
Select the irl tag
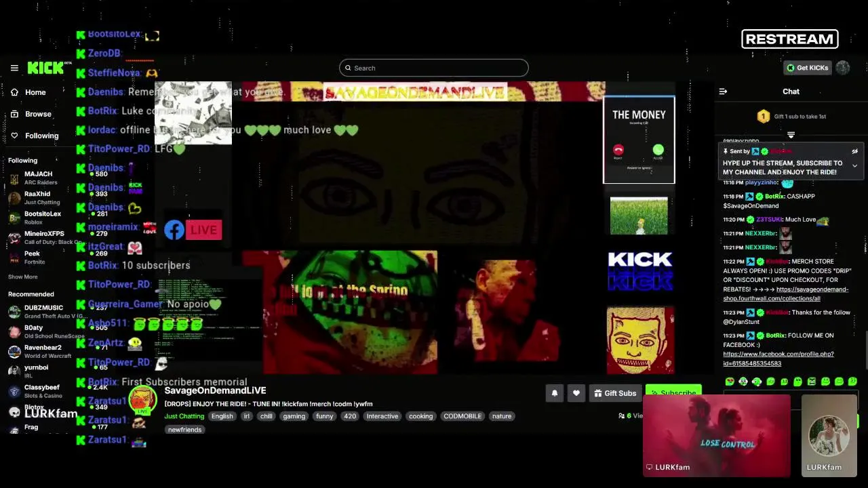pyautogui.click(x=247, y=416)
